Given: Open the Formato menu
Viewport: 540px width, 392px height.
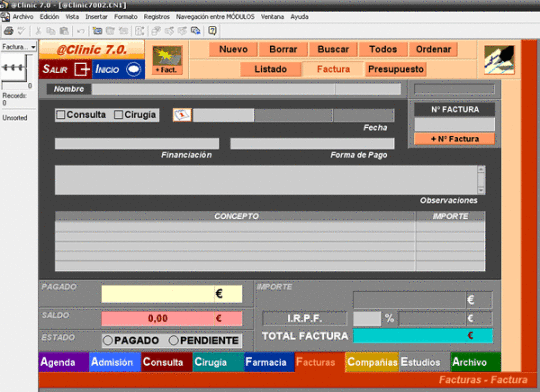Looking at the screenshot, I should (x=126, y=17).
